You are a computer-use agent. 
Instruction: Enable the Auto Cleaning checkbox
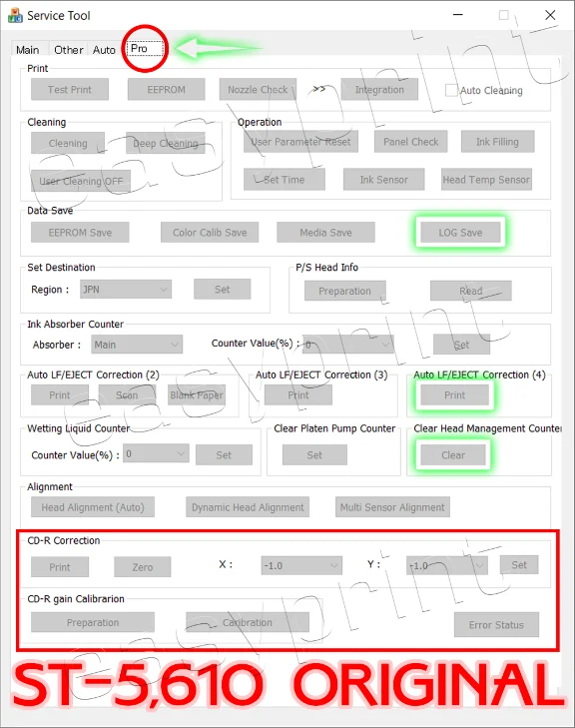[451, 90]
